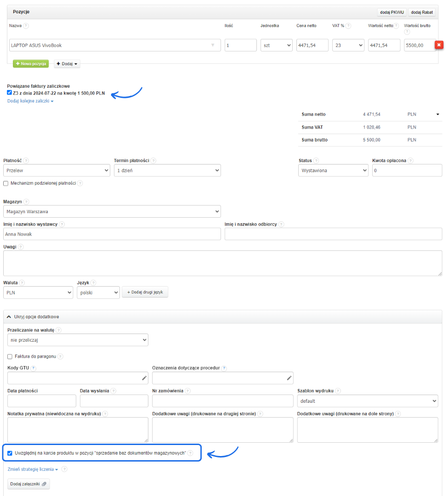Tick the Faktura do paragonu checkbox
Viewport: 448px width, 496px height.
point(10,356)
